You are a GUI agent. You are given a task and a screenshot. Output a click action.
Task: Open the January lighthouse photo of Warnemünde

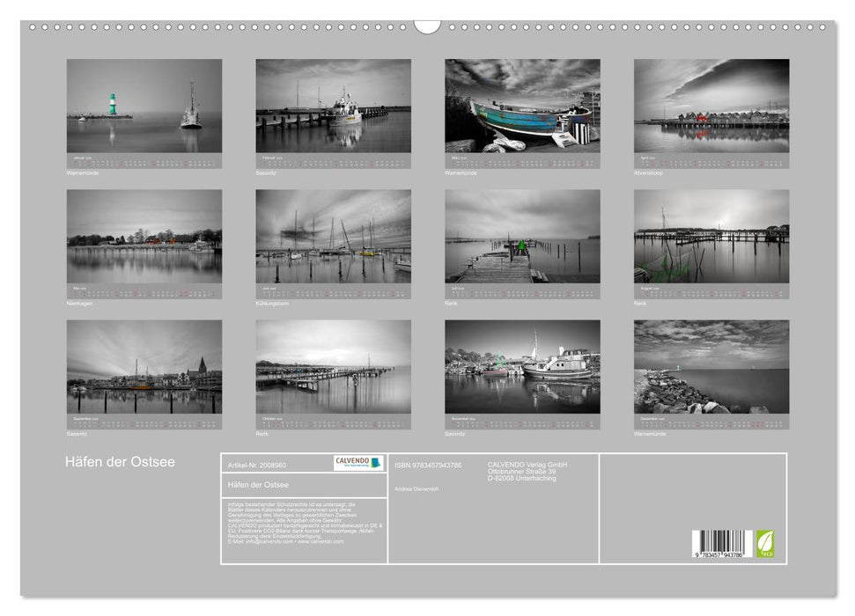[x=144, y=106]
